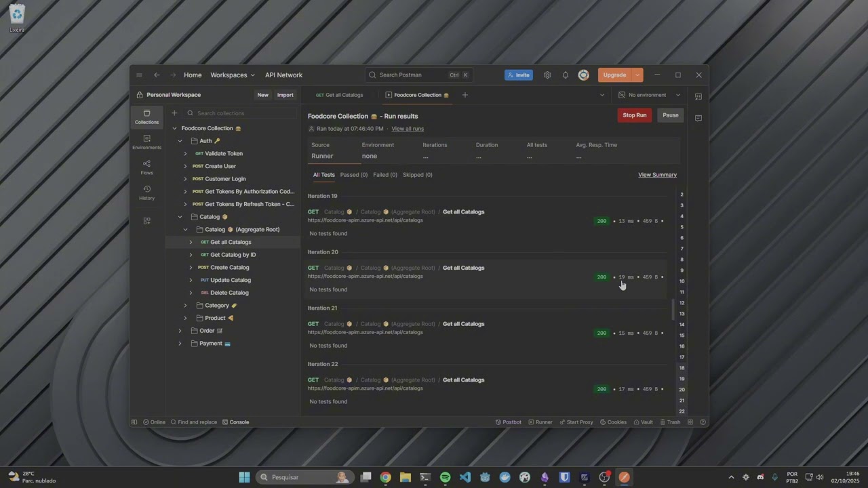The width and height of the screenshot is (868, 488).
Task: Open the Collections sidebar panel
Action: [x=146, y=117]
